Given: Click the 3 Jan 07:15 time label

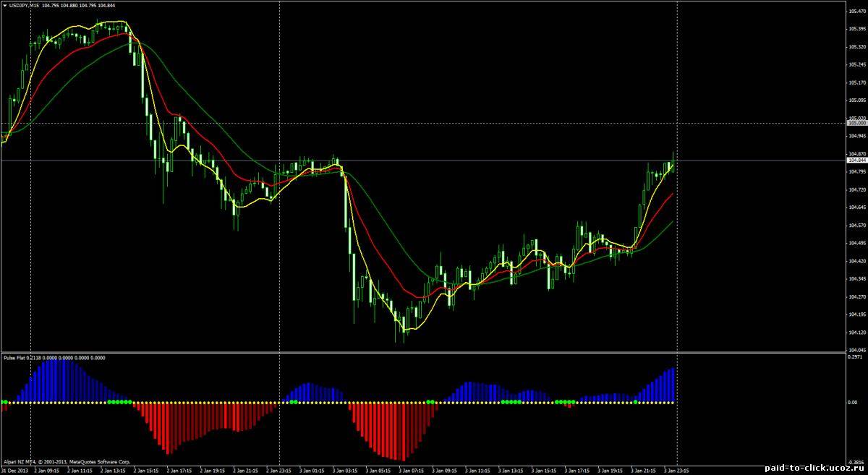Looking at the screenshot, I should pos(411,469).
